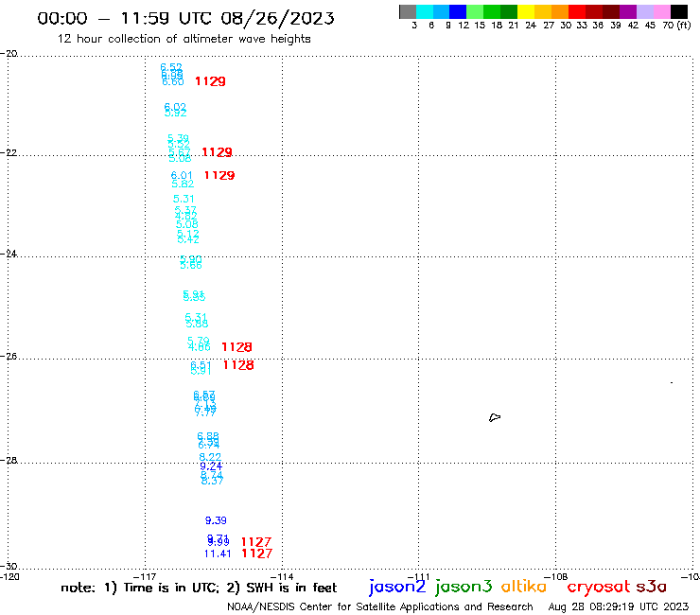Click the -117 longitude axis label
Viewport: 700px width, 615px height.
(145, 576)
